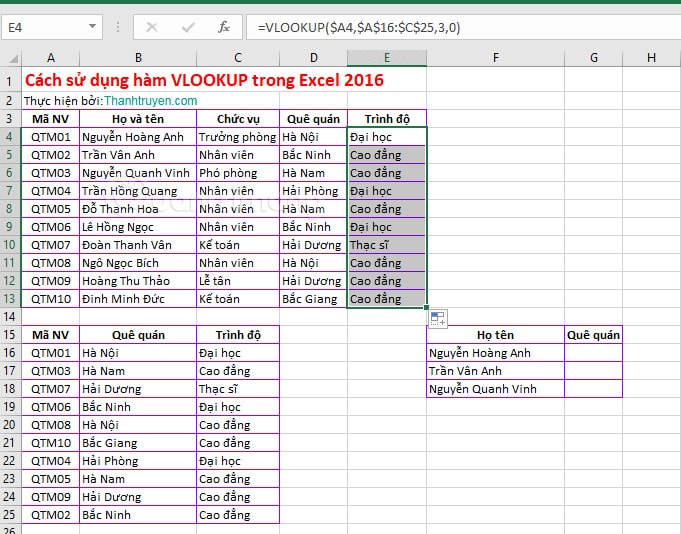The height and width of the screenshot is (534, 681).
Task: Select column C header
Action: (238, 58)
